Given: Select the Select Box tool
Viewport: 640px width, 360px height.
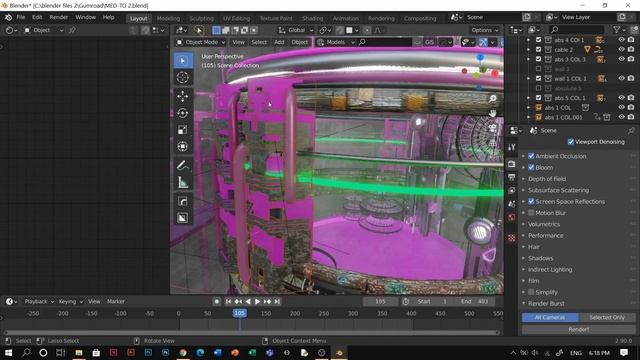Looking at the screenshot, I should 182,60.
